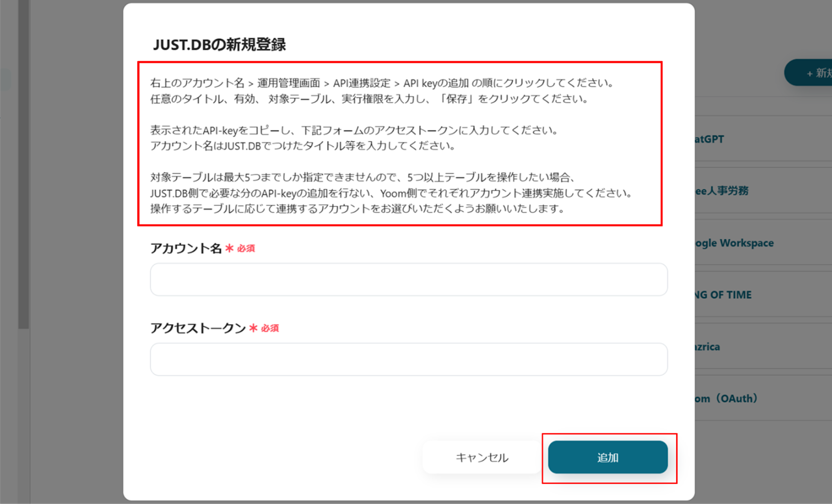Cancel the dialog with キャンセル
This screenshot has height=504, width=832.
click(482, 457)
